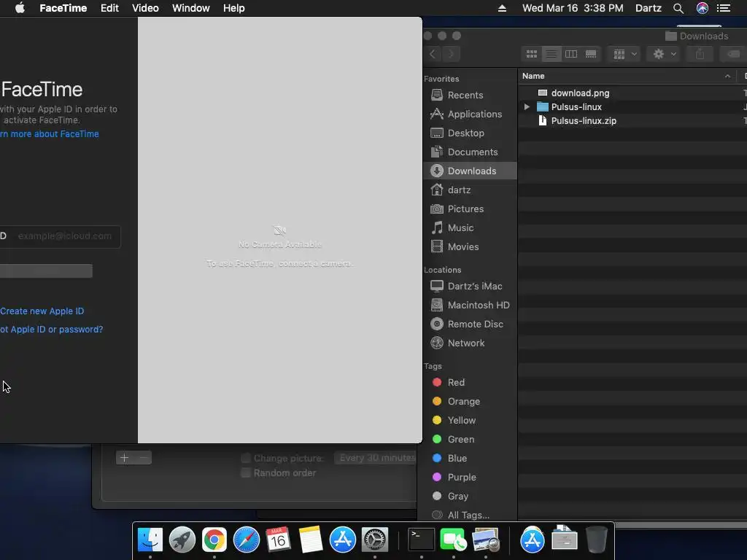This screenshot has height=560, width=747.
Task: Toggle Name column sort order arrow
Action: [727, 76]
